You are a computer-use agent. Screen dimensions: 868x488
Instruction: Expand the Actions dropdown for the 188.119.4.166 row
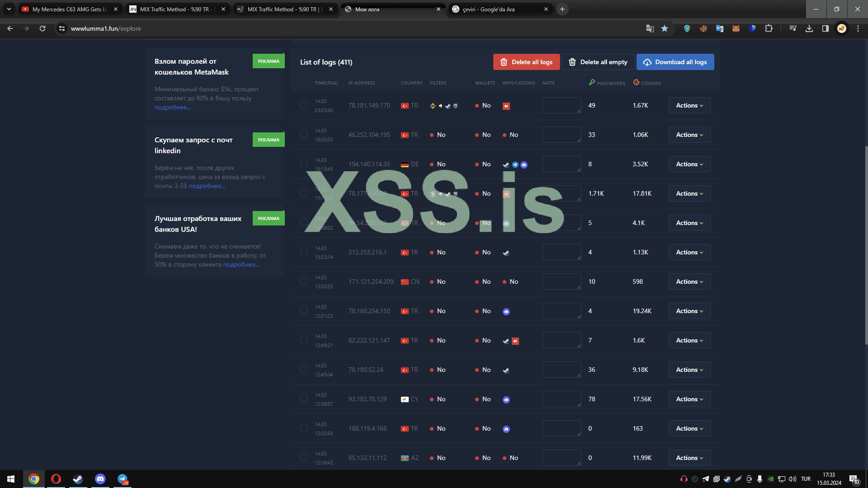pyautogui.click(x=689, y=428)
